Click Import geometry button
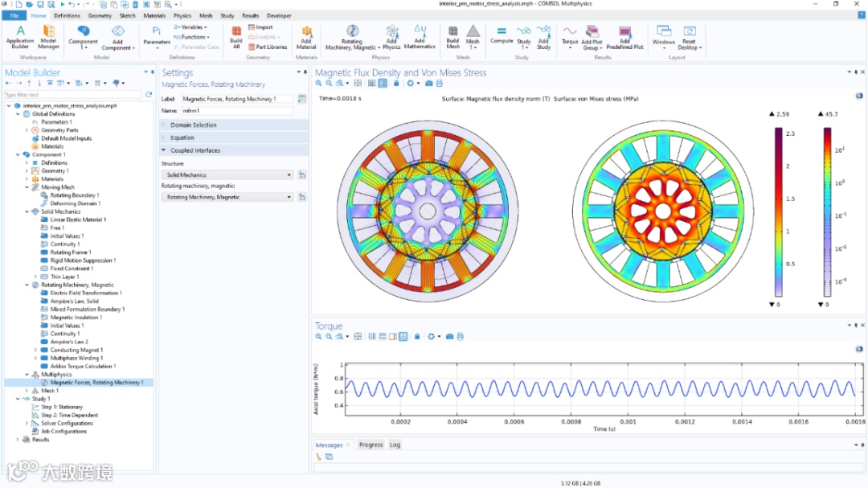Image resolution: width=868 pixels, height=488 pixels. click(260, 27)
